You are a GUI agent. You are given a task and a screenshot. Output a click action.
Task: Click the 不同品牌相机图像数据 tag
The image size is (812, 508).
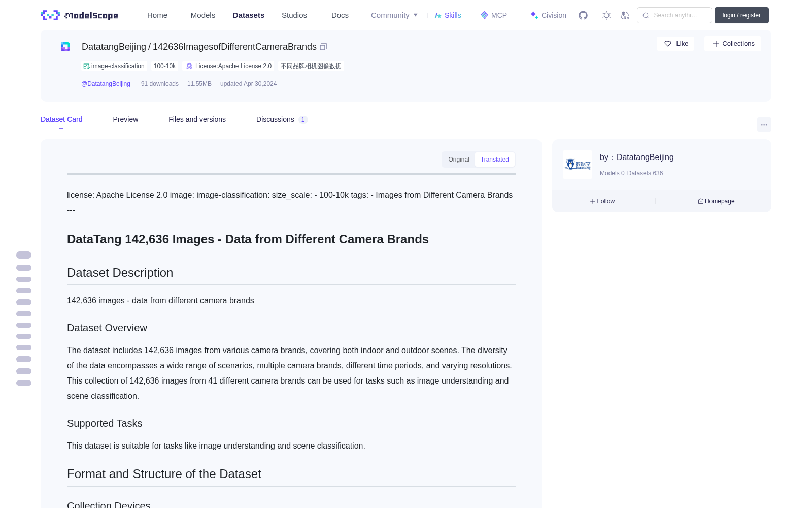tap(311, 66)
